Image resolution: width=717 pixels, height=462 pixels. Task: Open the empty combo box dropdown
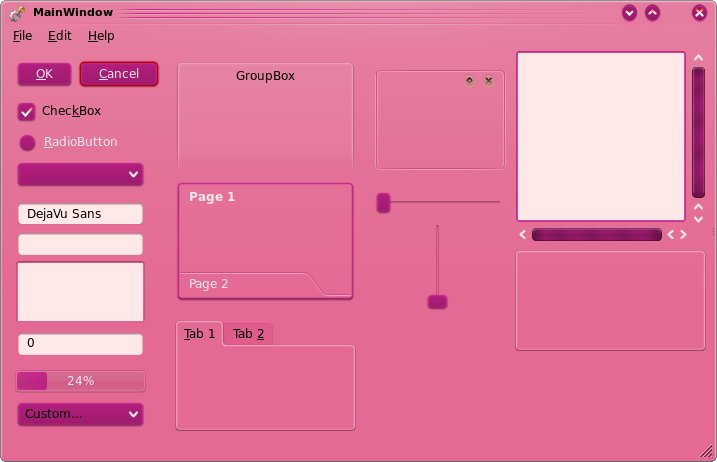click(80, 174)
